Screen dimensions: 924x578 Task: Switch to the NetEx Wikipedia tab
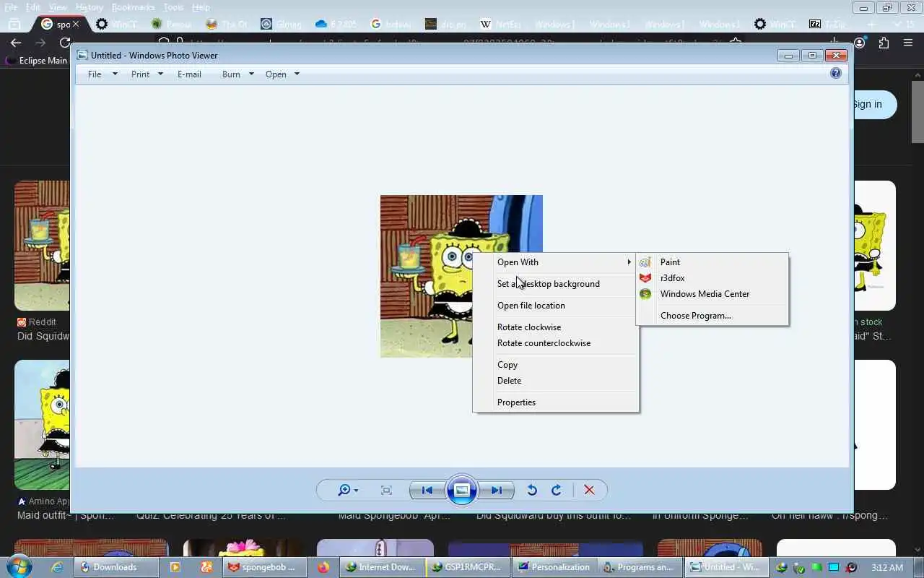[x=500, y=24]
